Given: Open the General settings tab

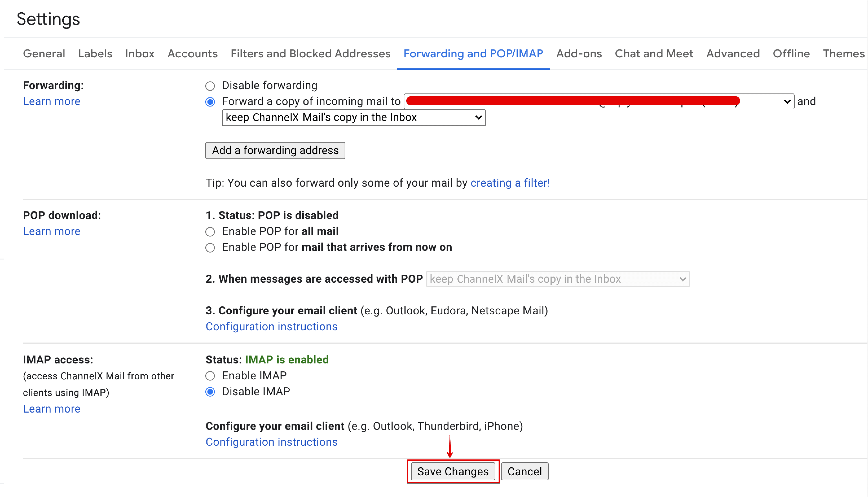Looking at the screenshot, I should 44,54.
